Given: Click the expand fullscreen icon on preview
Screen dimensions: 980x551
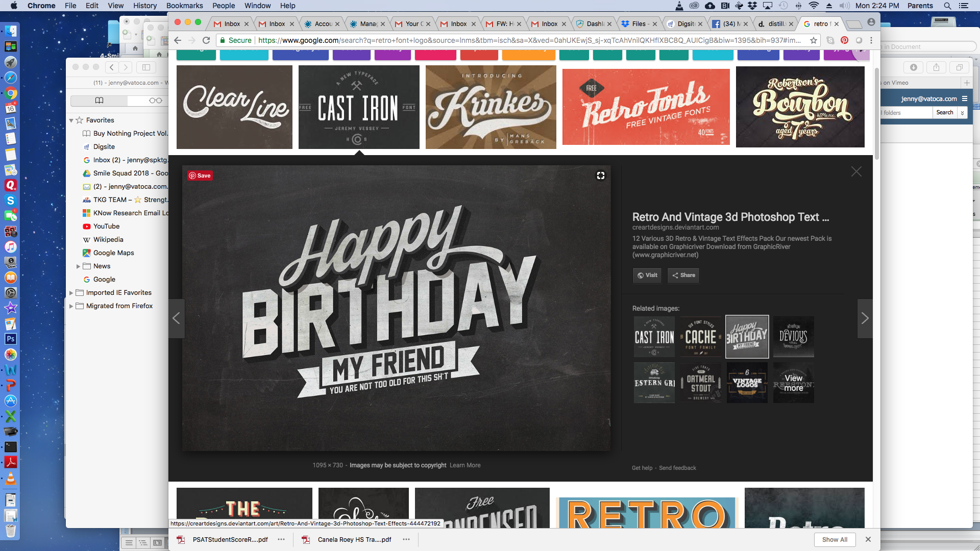Looking at the screenshot, I should point(601,176).
